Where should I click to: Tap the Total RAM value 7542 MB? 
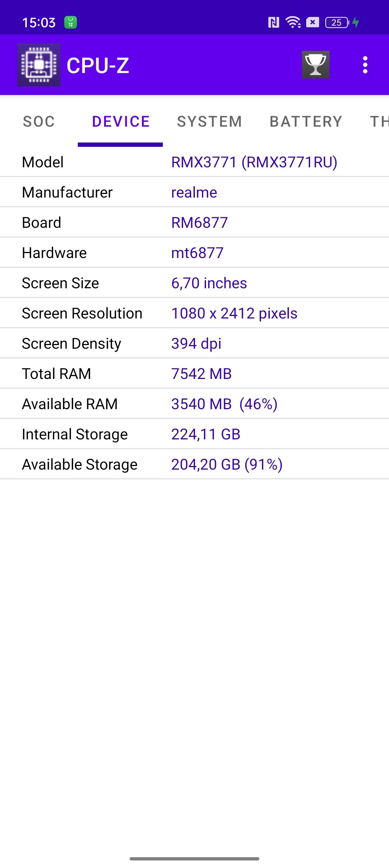click(x=201, y=374)
